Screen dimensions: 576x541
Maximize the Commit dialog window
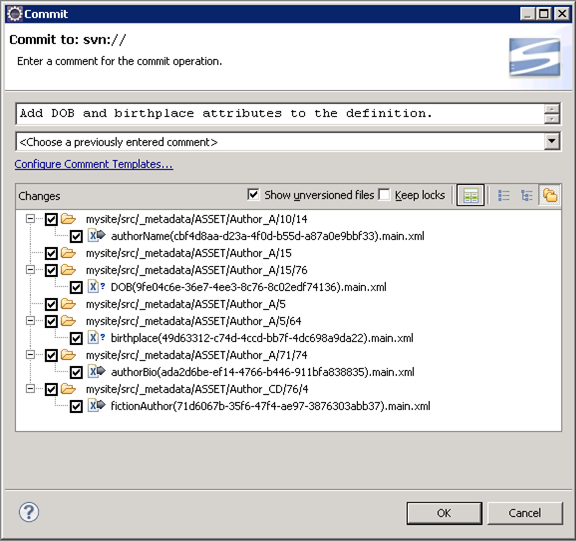(544, 14)
